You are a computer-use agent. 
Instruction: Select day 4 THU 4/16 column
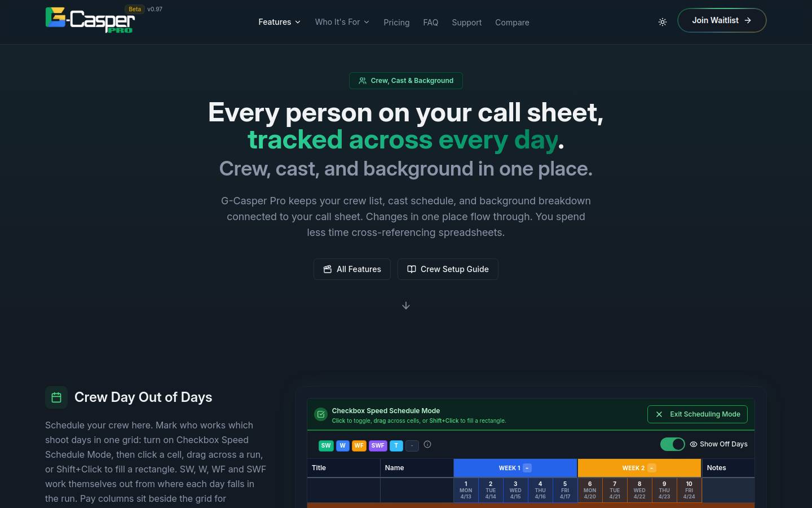coord(540,490)
